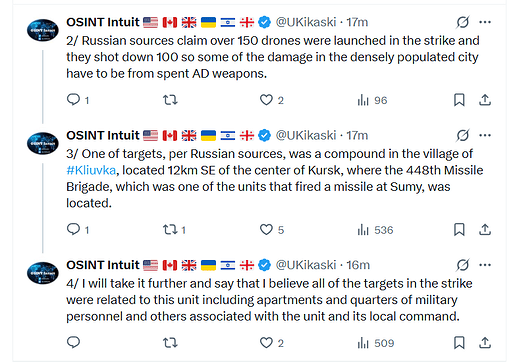
Task: Open Grok icon on the 16m tweet
Action: [463, 265]
